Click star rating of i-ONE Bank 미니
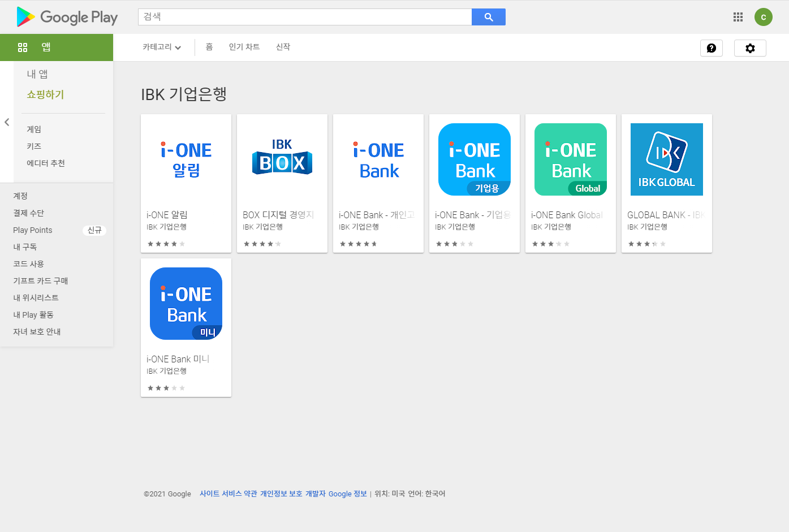Screen dimensions: 789x532 coord(166,388)
